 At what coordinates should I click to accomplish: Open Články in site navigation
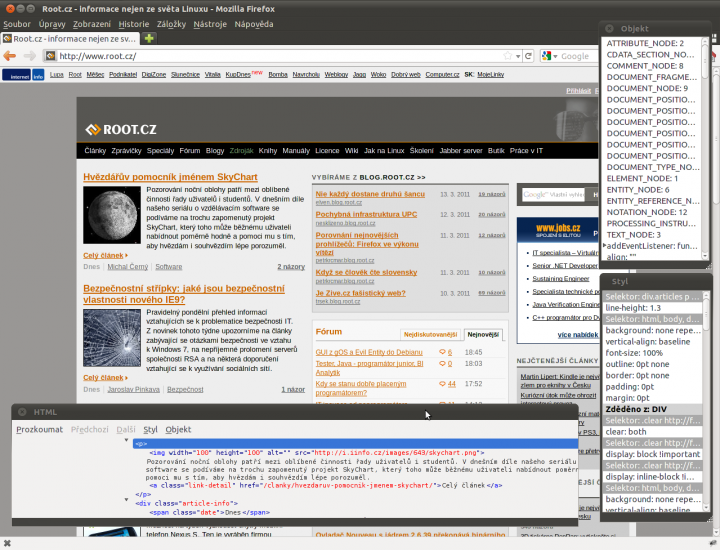click(x=95, y=151)
